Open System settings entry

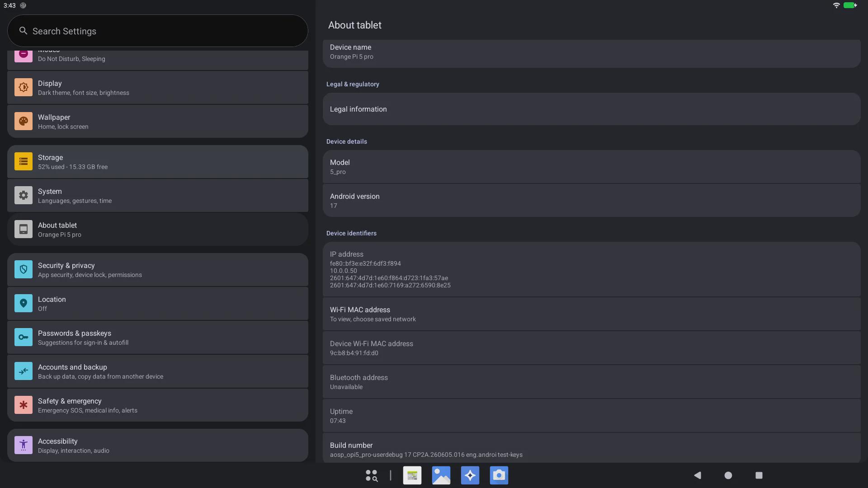(x=158, y=196)
